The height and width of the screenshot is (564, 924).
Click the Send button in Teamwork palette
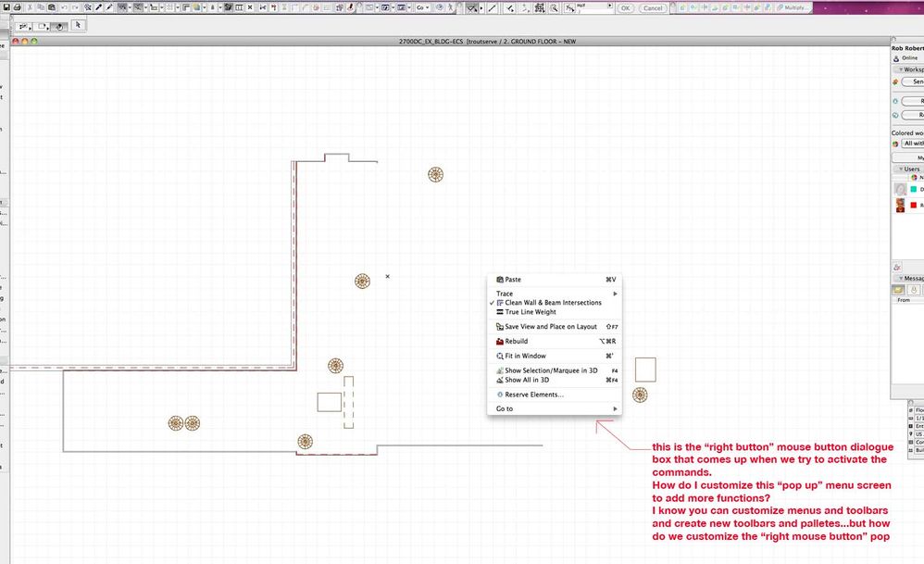pos(913,81)
